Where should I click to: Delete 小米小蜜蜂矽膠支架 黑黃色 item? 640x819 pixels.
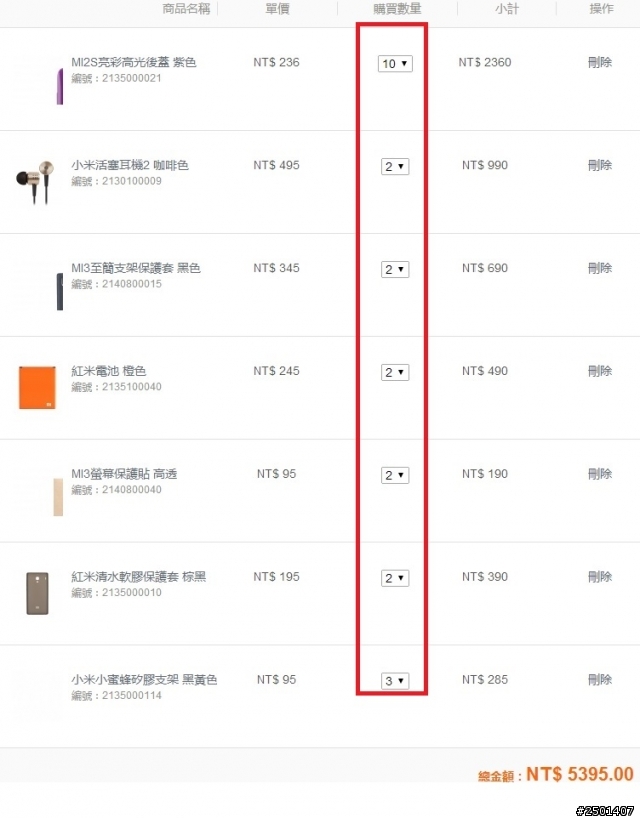[600, 680]
